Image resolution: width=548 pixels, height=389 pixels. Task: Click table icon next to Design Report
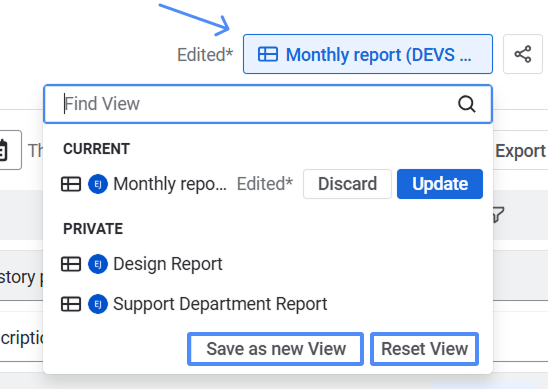(x=71, y=264)
